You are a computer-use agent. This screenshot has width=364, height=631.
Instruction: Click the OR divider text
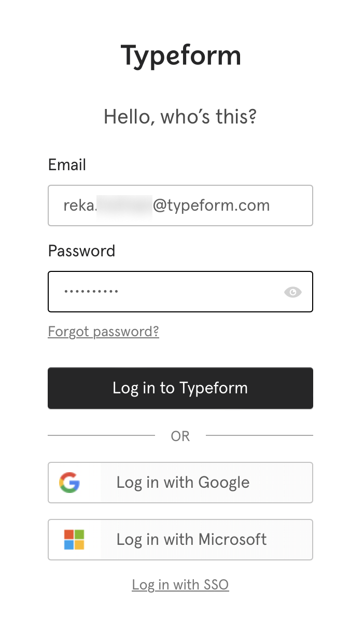pyautogui.click(x=180, y=436)
